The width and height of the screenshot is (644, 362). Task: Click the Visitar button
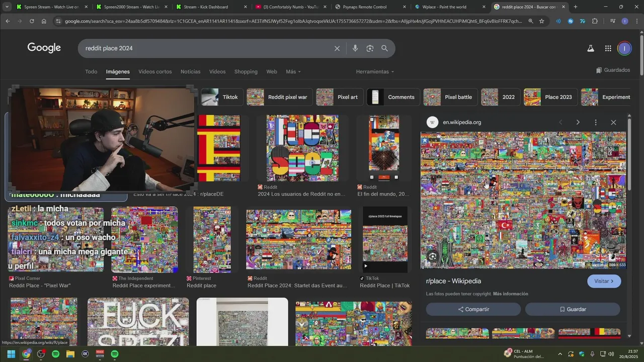click(x=604, y=281)
